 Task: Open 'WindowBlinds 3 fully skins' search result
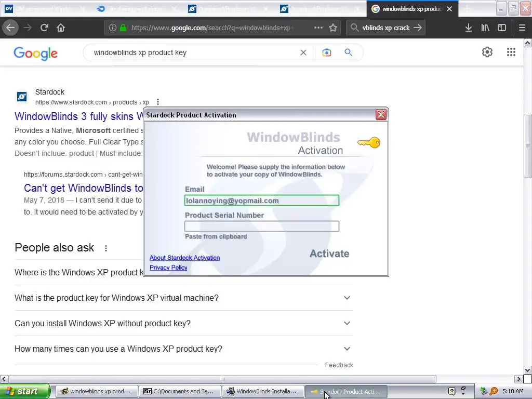tap(79, 116)
